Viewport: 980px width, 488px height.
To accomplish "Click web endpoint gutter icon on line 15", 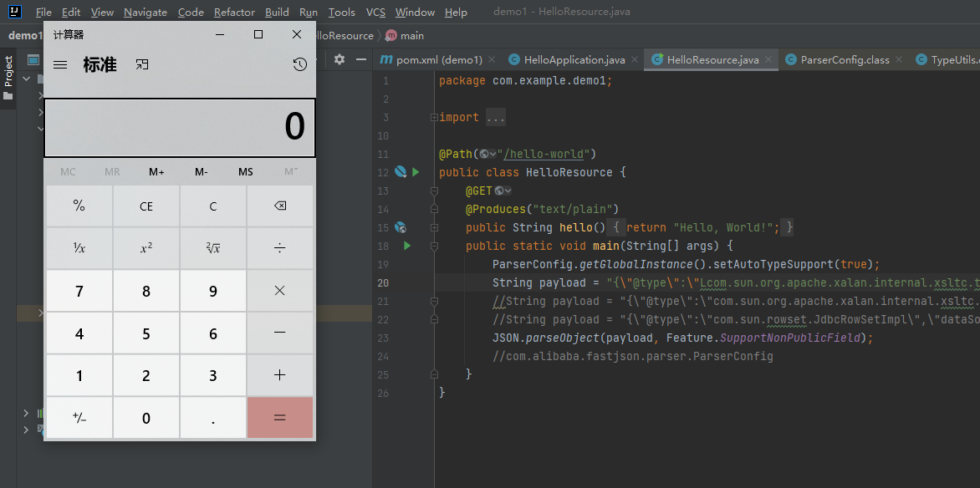I will point(401,227).
